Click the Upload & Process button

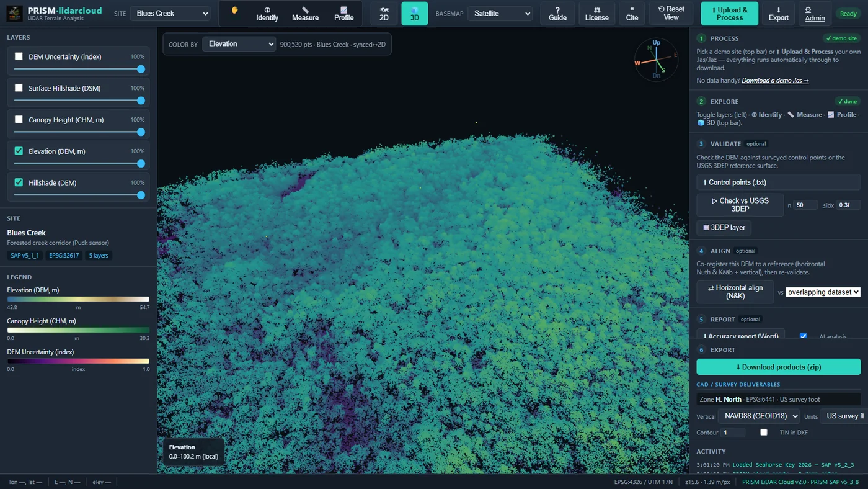(x=729, y=13)
